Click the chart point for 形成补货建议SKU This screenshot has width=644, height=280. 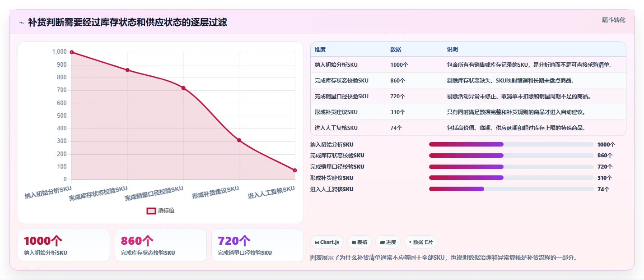tap(239, 140)
